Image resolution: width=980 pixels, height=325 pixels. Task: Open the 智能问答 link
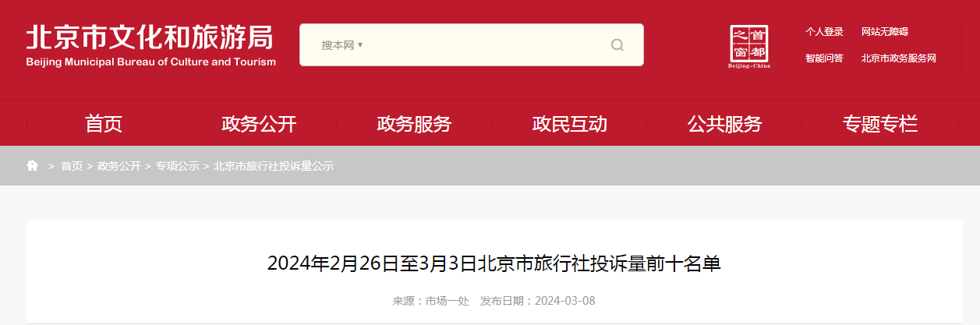point(824,58)
